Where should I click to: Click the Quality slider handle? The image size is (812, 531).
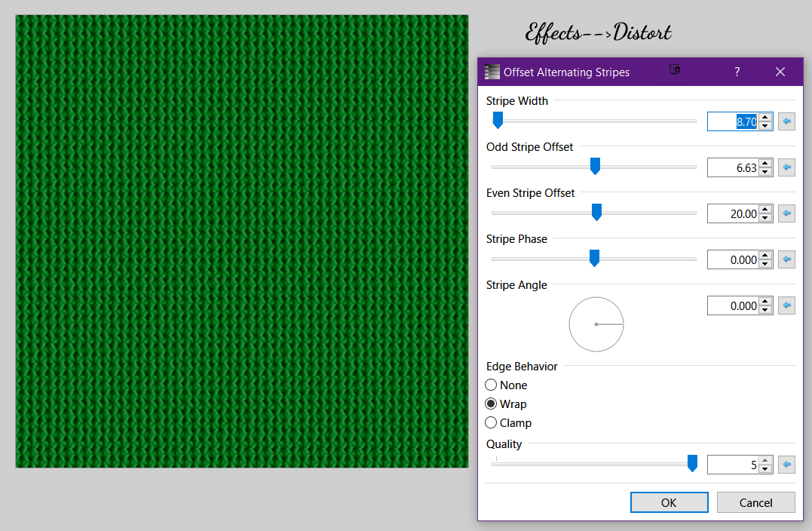[692, 463]
